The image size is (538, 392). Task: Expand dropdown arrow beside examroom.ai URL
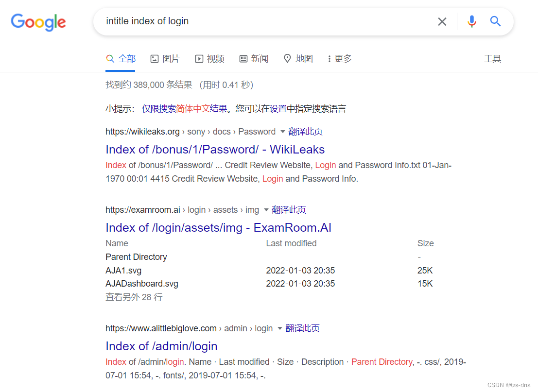click(266, 210)
